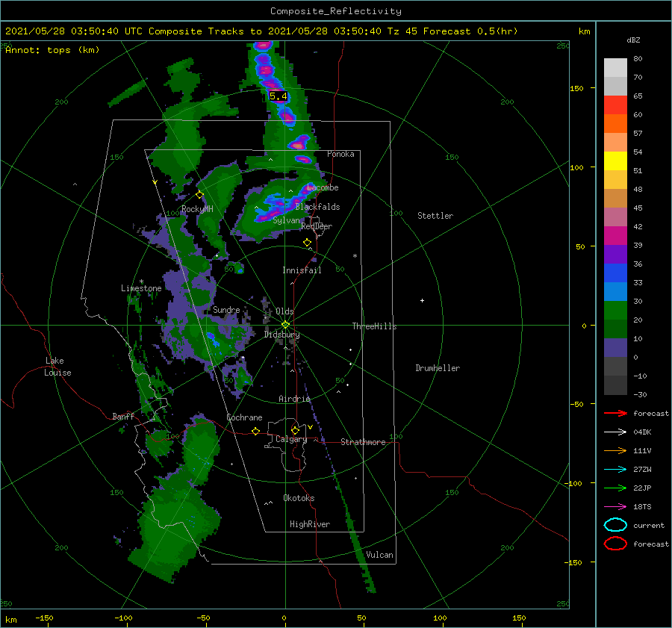Click the red forecast ellipse legend icon

pos(615,544)
